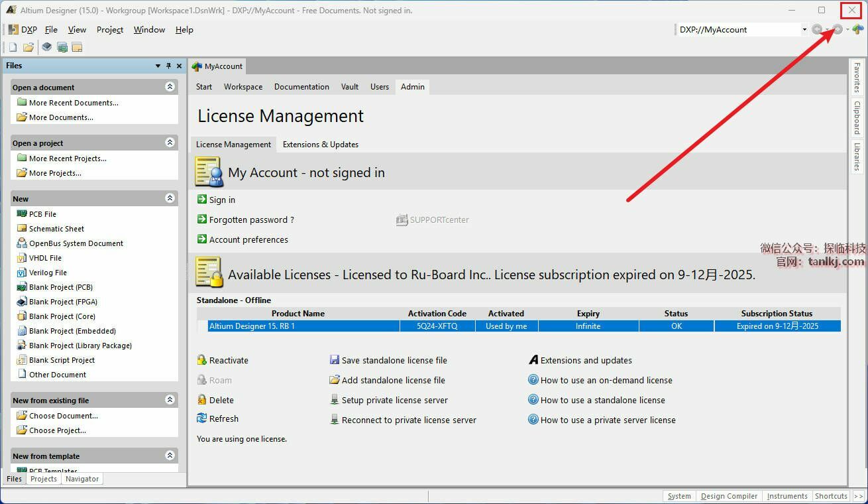The height and width of the screenshot is (504, 868).
Task: Collapse the New section
Action: (x=170, y=198)
